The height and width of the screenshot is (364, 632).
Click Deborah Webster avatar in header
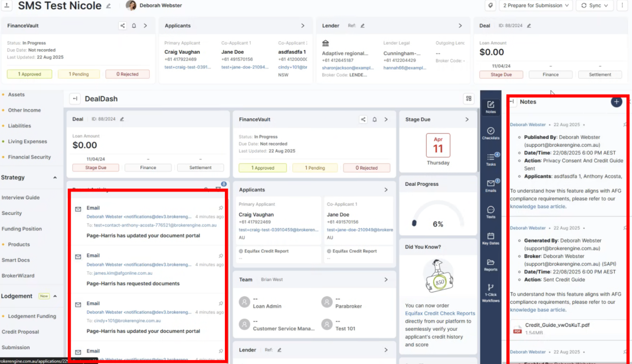131,6
